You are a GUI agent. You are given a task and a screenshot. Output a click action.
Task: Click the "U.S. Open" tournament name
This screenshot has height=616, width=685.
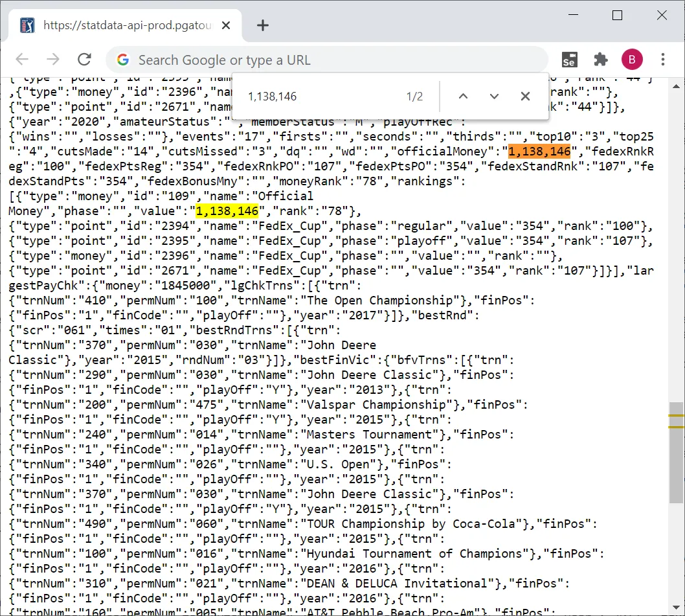[338, 464]
